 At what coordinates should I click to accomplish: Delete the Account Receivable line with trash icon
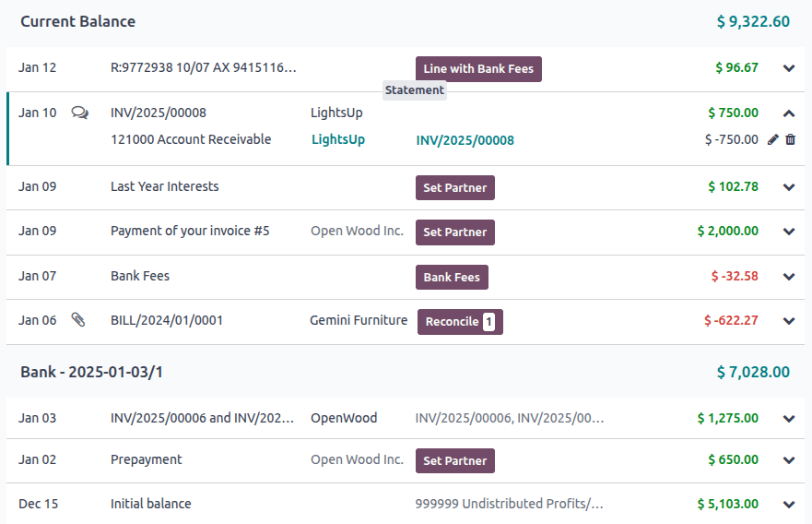tap(790, 139)
